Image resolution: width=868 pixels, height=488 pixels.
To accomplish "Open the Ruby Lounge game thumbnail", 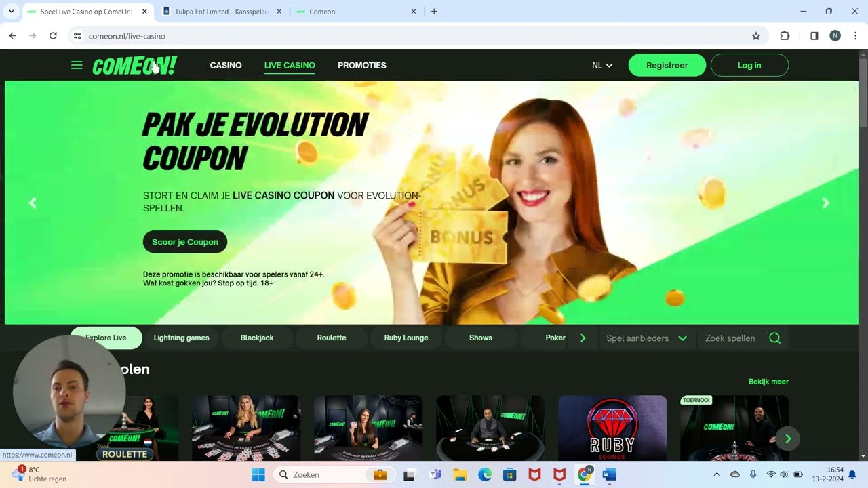I will (612, 428).
